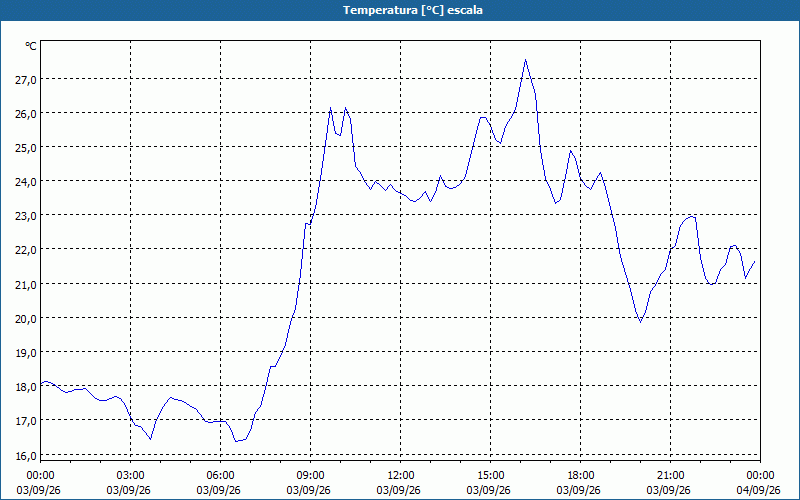Pick the 16,0 temperature axis label
Screen dimensions: 800x500
point(26,455)
